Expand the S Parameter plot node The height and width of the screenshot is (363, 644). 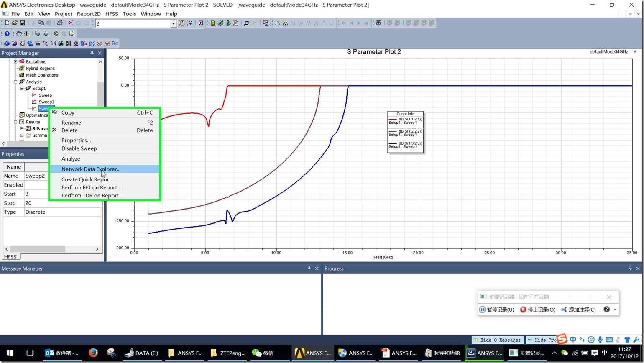(22, 128)
